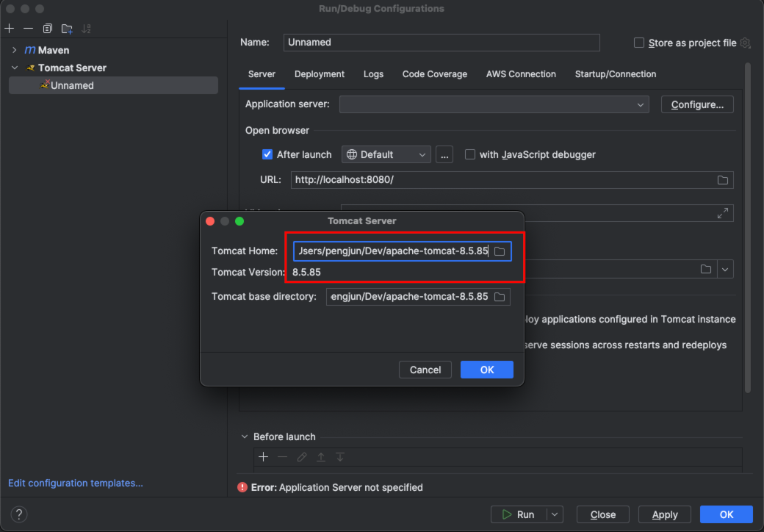Switch to the Deployment tab
Image resolution: width=764 pixels, height=532 pixels.
(320, 74)
